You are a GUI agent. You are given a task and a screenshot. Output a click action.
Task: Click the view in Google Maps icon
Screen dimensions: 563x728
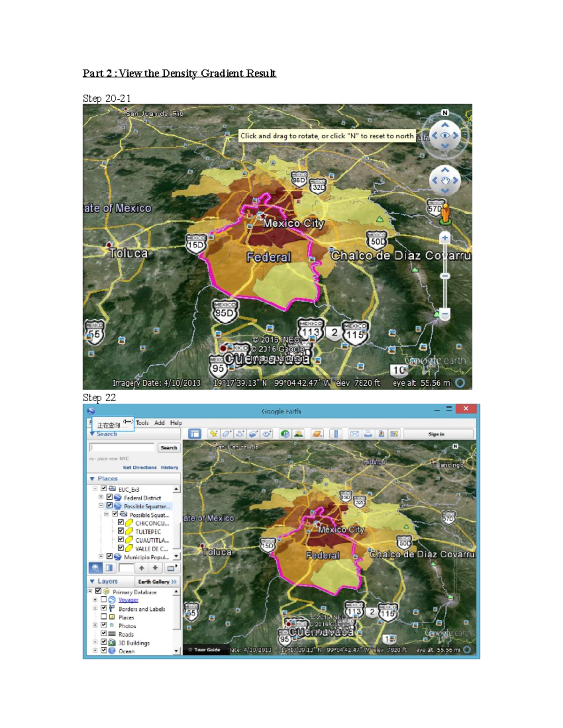tap(394, 434)
